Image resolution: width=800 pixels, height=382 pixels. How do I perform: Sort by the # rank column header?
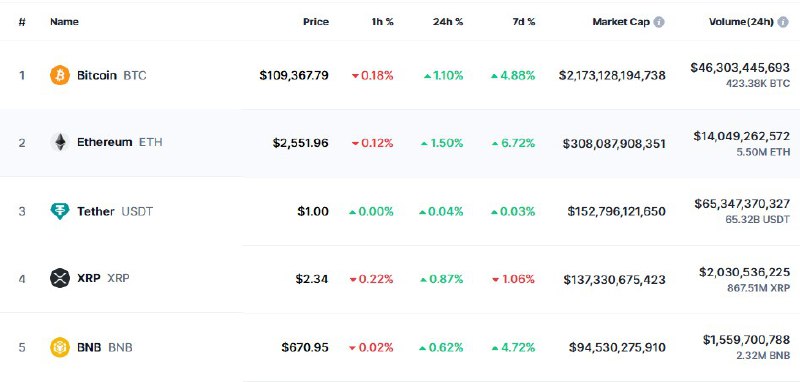(22, 22)
